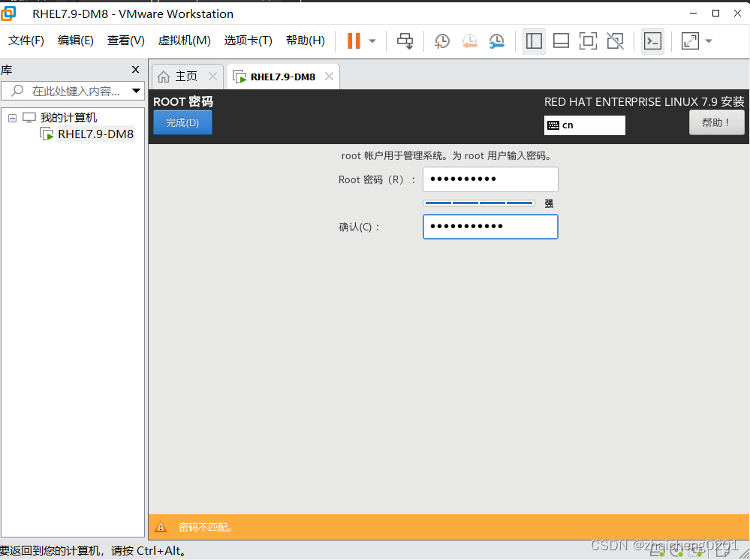Click the password strength bar
This screenshot has width=750, height=560.
pos(479,203)
